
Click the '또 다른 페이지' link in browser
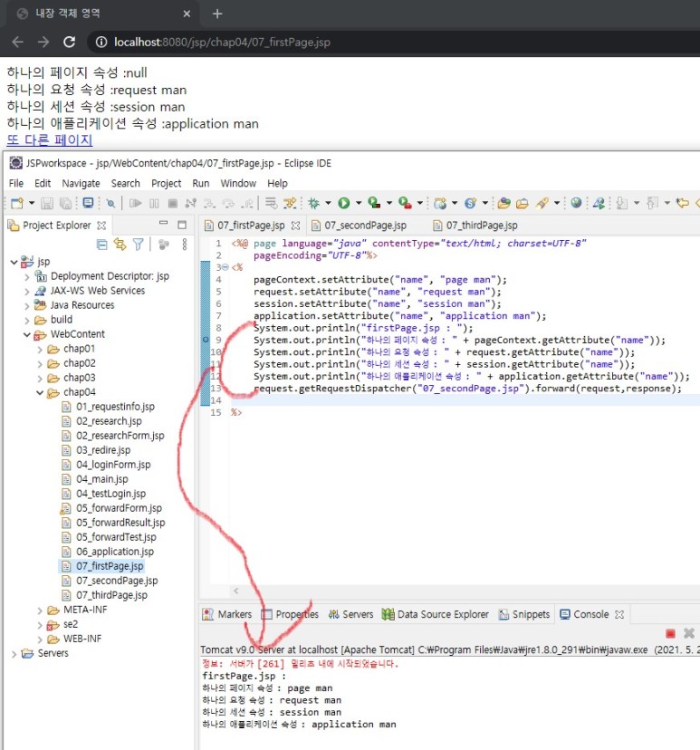coord(49,139)
